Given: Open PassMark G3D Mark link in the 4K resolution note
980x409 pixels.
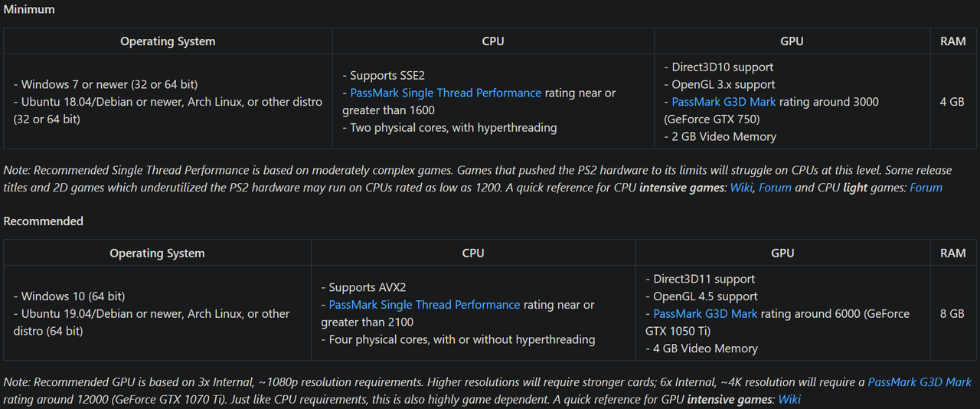Looking at the screenshot, I should click(x=920, y=382).
